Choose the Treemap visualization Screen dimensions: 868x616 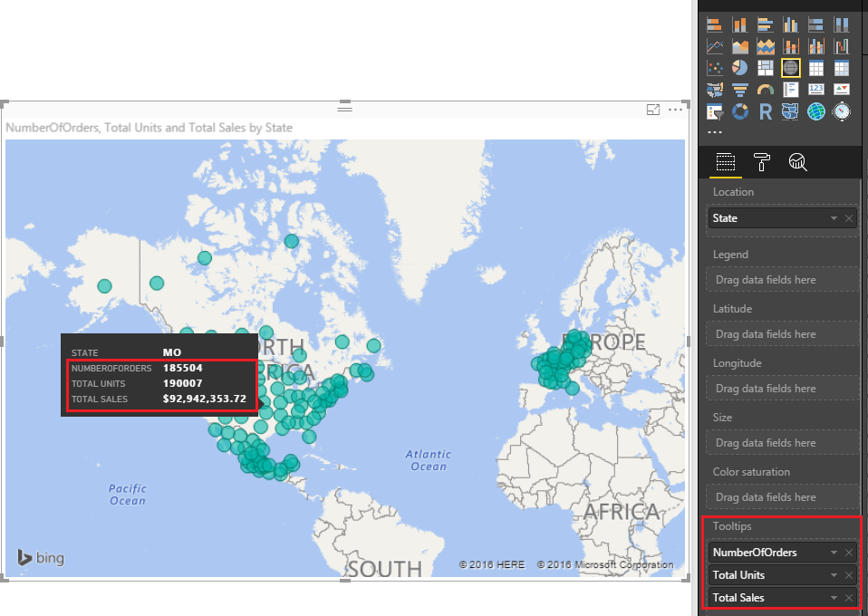[x=765, y=68]
